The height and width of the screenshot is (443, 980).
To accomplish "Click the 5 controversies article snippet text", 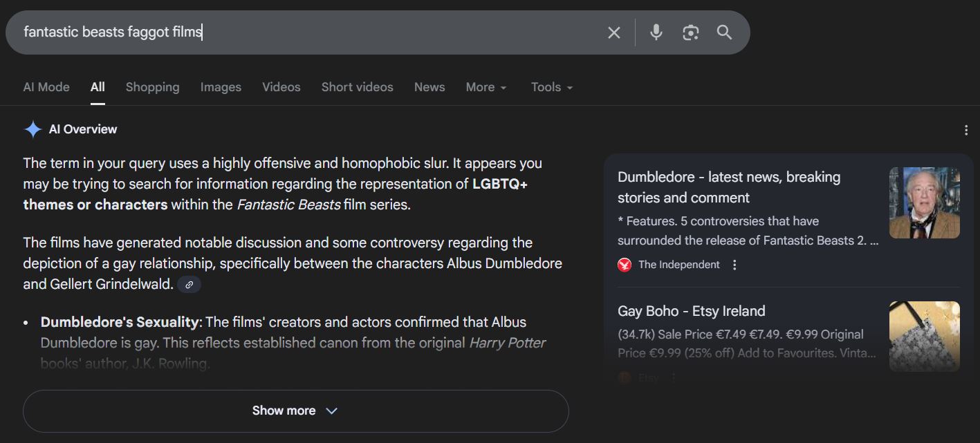I will coord(748,231).
